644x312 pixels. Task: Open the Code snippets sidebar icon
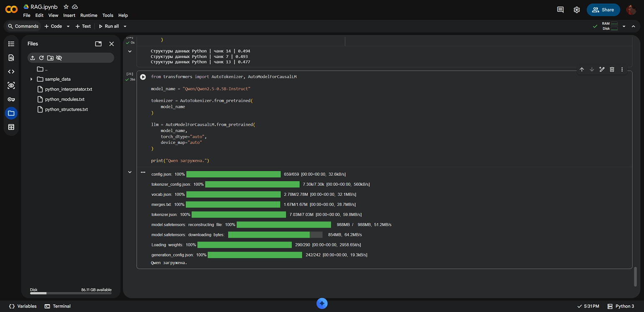pyautogui.click(x=11, y=72)
